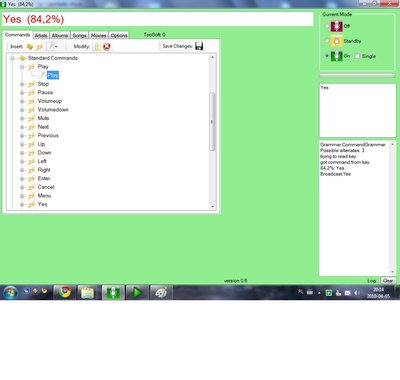Delete item with red X icon
This screenshot has height=380, width=400.
[107, 47]
